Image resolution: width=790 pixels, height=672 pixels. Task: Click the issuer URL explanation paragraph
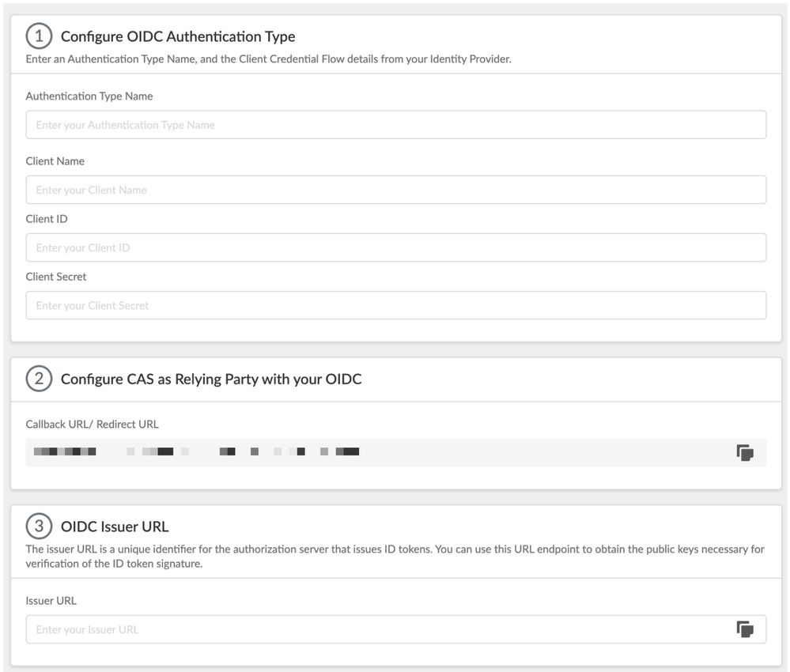pos(395,556)
